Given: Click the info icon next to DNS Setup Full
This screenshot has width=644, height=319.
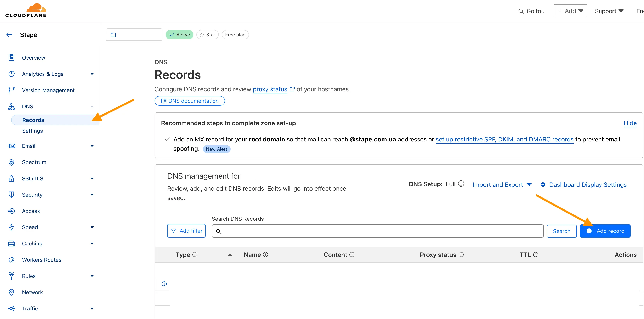Looking at the screenshot, I should click(x=461, y=184).
